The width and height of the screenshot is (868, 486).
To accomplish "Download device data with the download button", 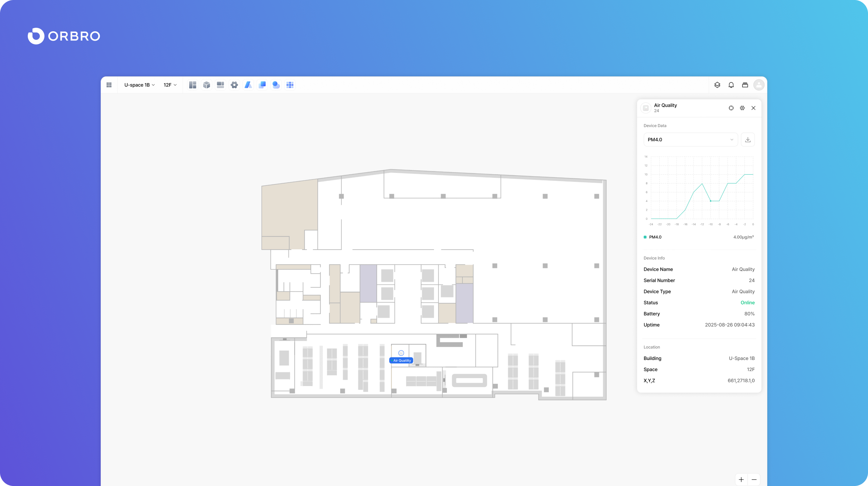I will click(748, 140).
